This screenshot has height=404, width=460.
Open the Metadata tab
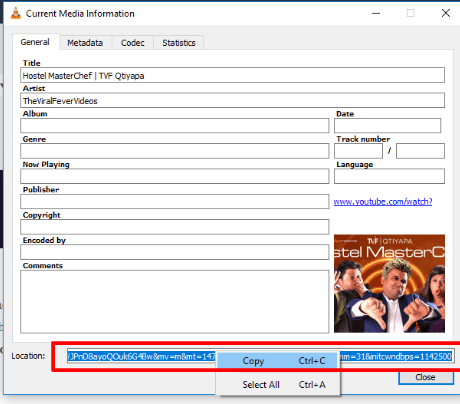(85, 43)
